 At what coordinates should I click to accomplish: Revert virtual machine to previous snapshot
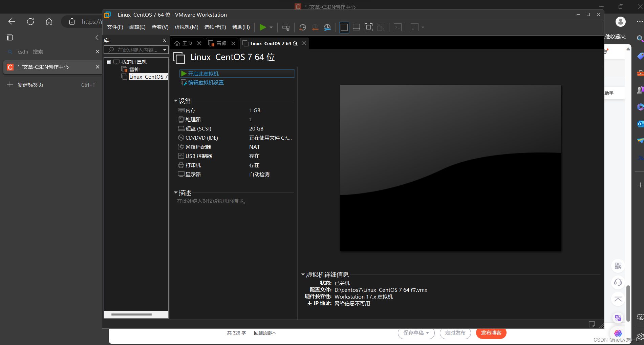(x=315, y=27)
